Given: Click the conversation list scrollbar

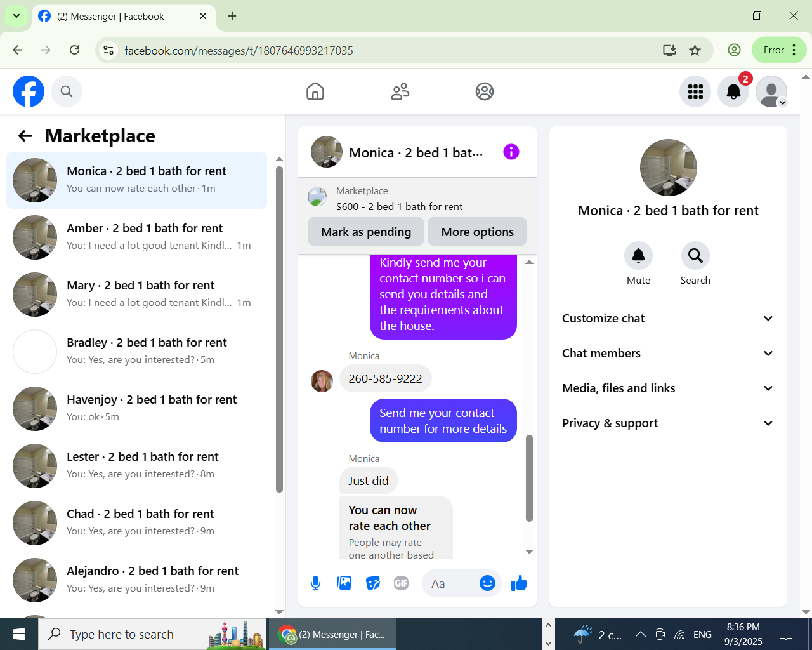Looking at the screenshot, I should pyautogui.click(x=279, y=329).
